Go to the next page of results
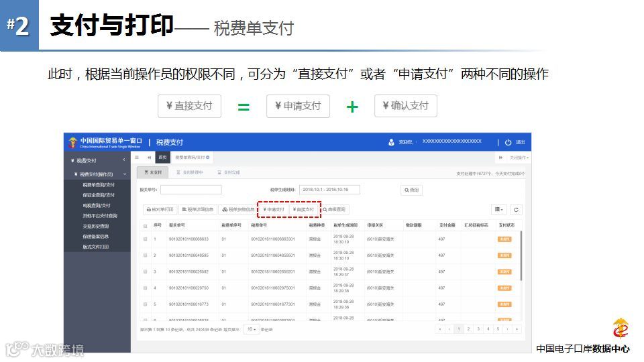The image size is (644, 362). [507, 329]
